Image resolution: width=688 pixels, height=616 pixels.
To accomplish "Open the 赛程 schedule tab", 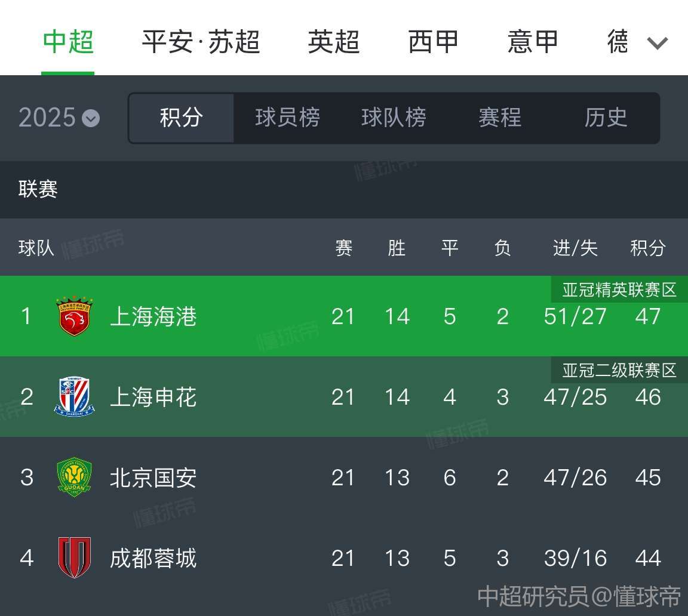I will coord(500,118).
